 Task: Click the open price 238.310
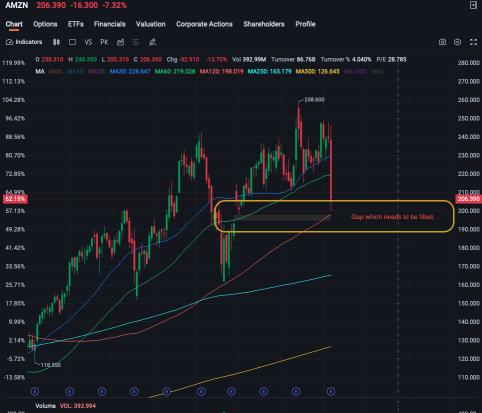tap(52, 60)
